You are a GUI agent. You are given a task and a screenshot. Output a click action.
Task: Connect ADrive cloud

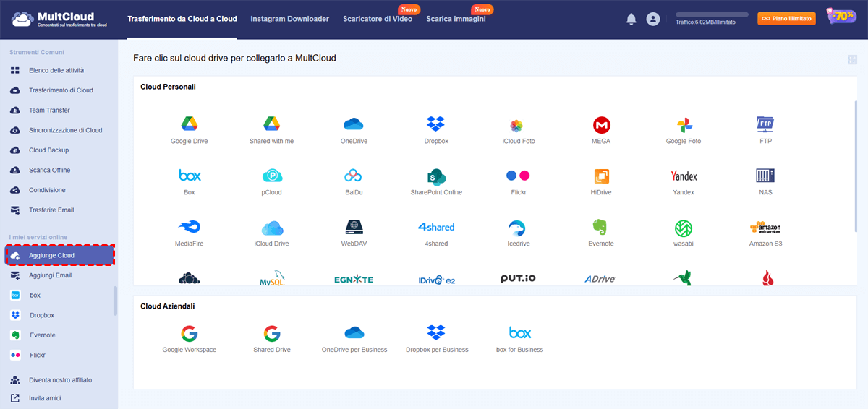point(601,279)
